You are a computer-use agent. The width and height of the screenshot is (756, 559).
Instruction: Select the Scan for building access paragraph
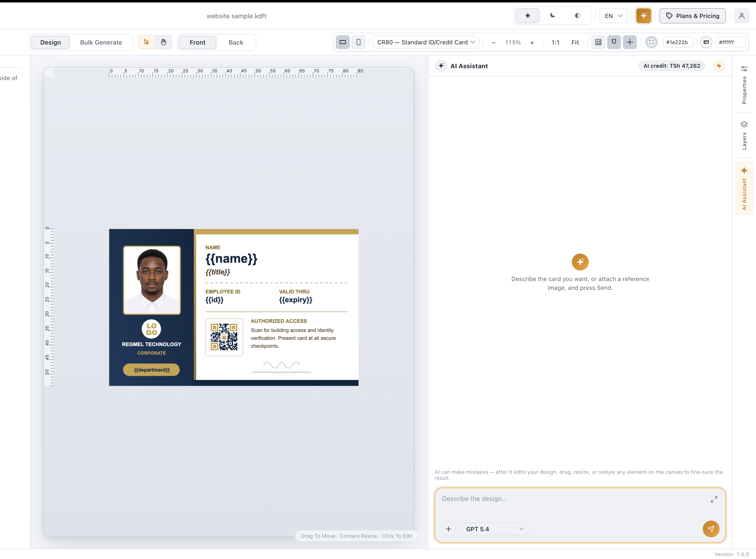pyautogui.click(x=293, y=338)
